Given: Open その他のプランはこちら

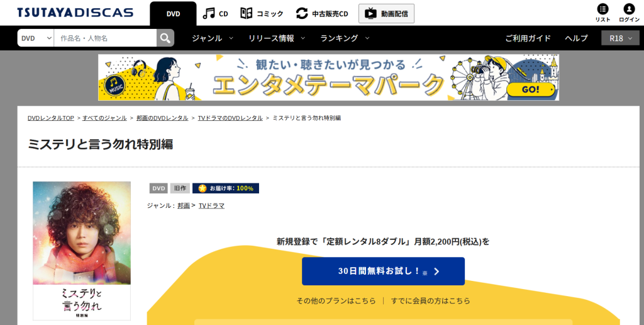Looking at the screenshot, I should (336, 300).
